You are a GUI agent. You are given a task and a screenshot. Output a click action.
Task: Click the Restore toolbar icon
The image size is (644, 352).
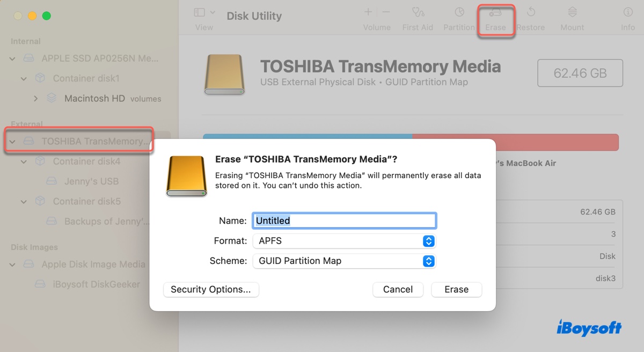pyautogui.click(x=530, y=13)
